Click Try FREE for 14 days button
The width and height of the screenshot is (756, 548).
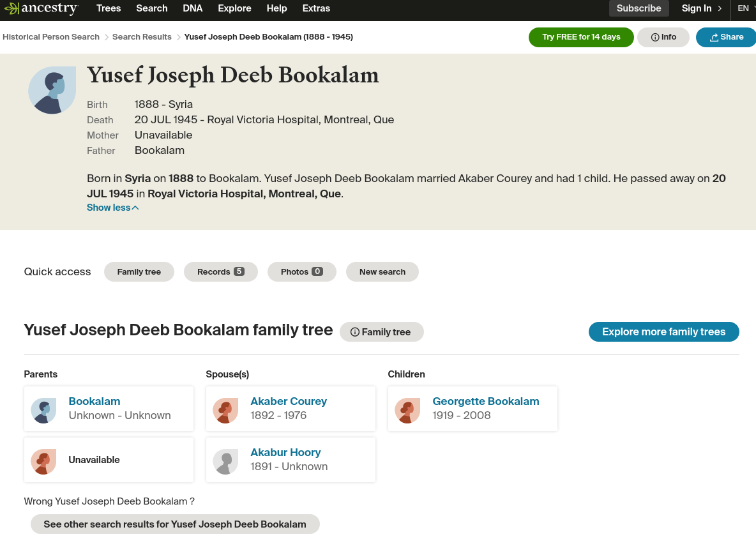tap(581, 37)
